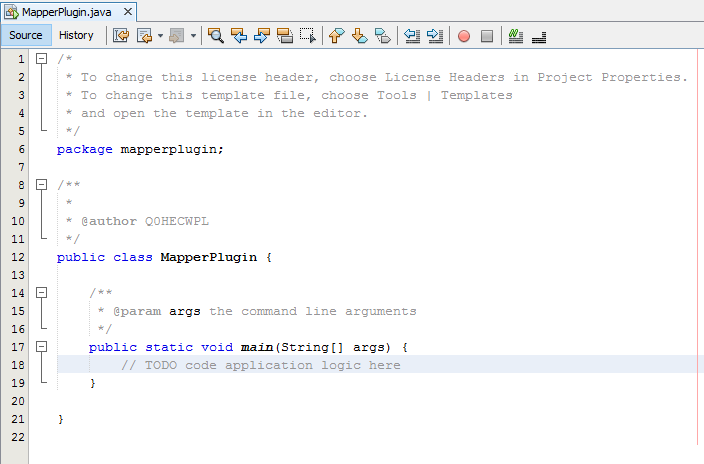Click Find Next Occurrence icon
The image size is (704, 464).
point(262,35)
